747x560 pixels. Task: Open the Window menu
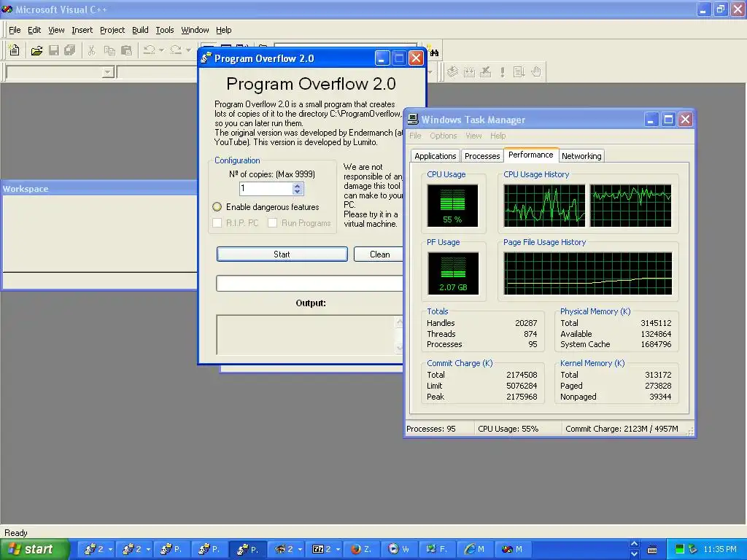click(x=195, y=30)
